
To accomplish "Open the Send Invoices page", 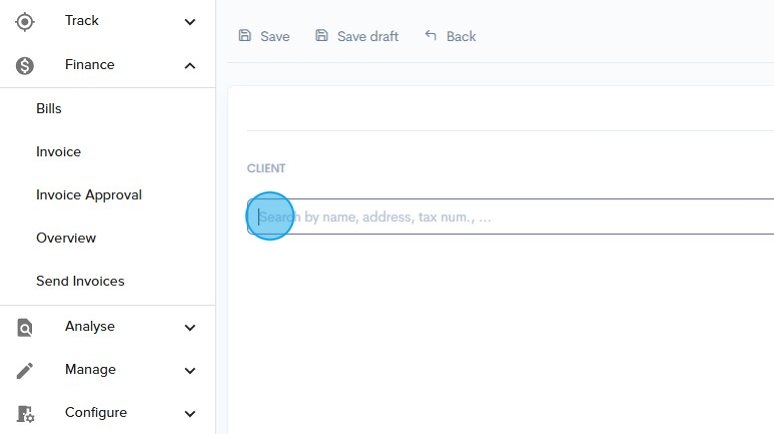I will [x=80, y=281].
